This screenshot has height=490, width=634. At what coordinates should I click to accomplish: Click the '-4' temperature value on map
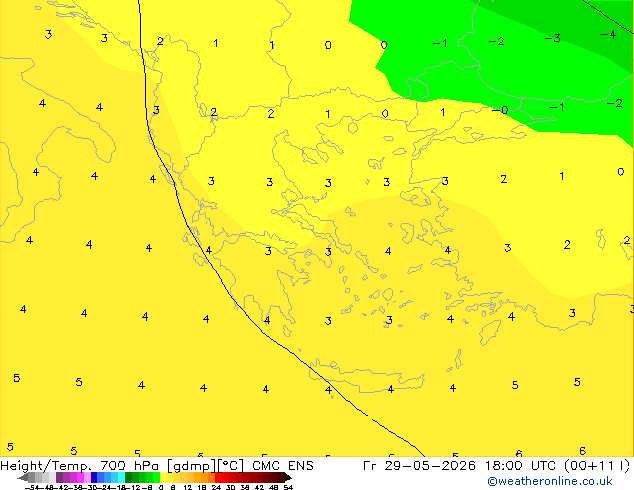tap(608, 35)
